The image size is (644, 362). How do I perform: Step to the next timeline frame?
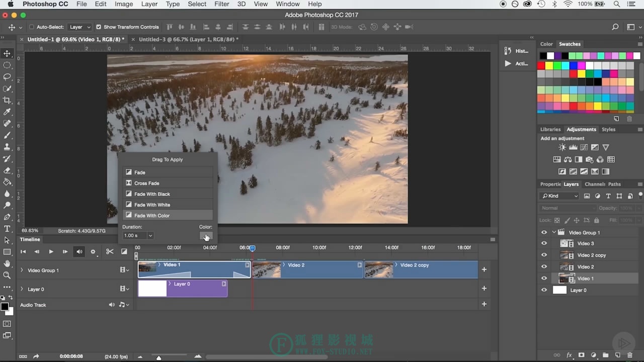point(65,251)
